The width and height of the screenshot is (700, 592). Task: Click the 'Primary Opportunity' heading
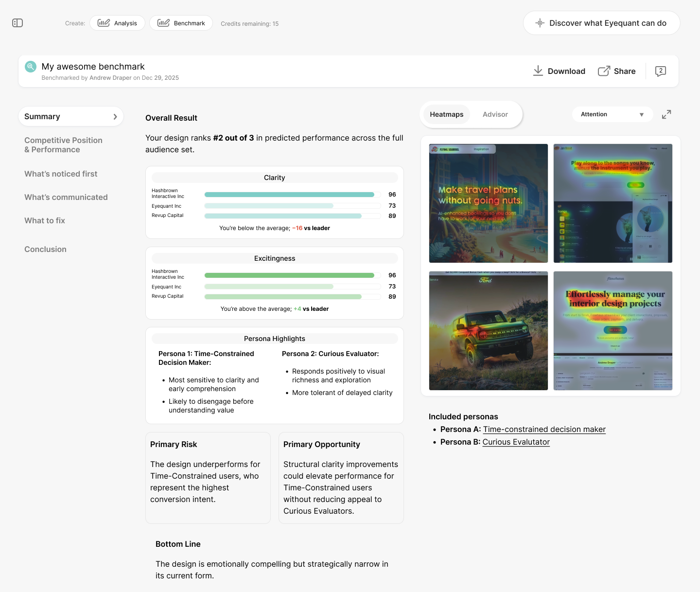coord(322,444)
